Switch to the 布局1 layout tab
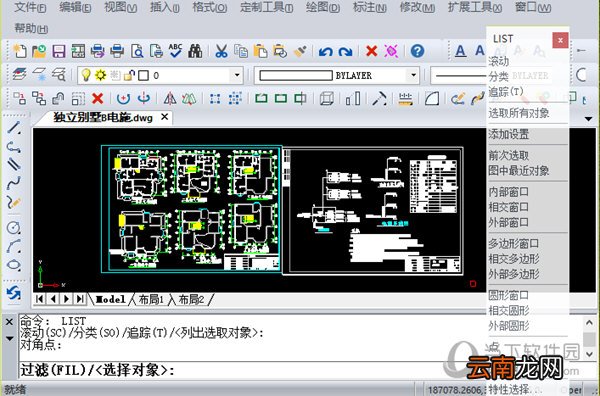The image size is (600, 396). 151,299
